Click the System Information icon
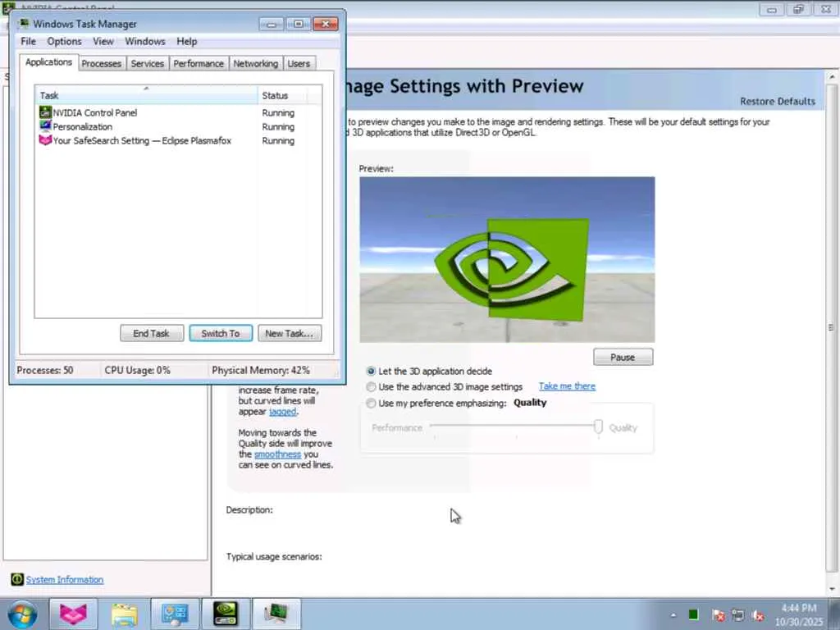Screen dimensions: 840x630 click(17, 579)
